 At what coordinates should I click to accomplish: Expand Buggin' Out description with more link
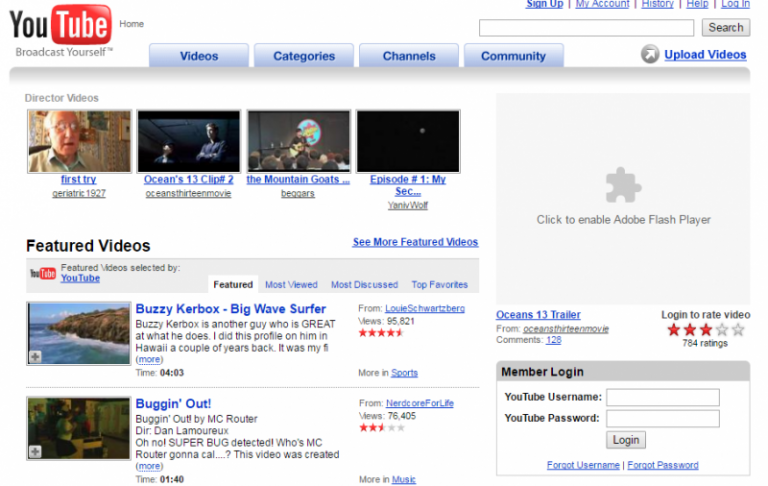pyautogui.click(x=149, y=466)
